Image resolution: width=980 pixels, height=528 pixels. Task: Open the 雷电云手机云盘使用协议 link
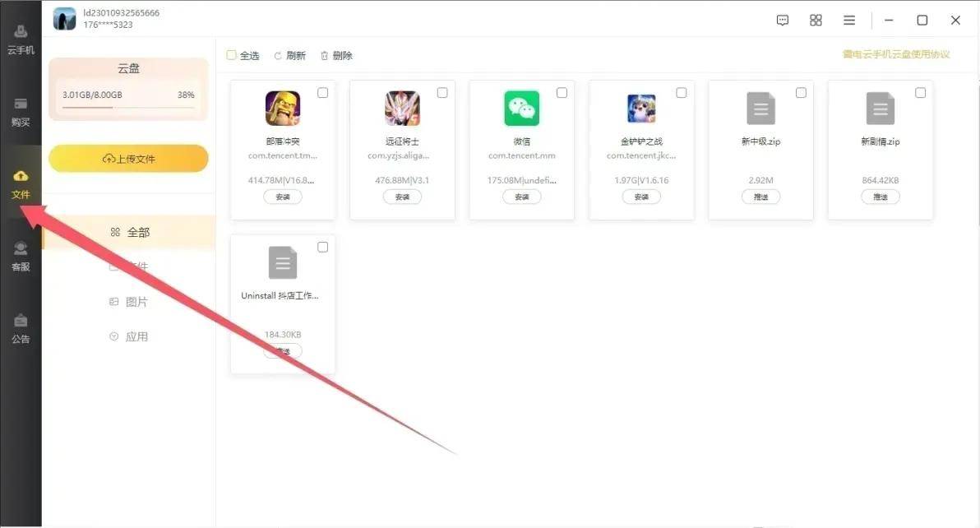coord(895,55)
